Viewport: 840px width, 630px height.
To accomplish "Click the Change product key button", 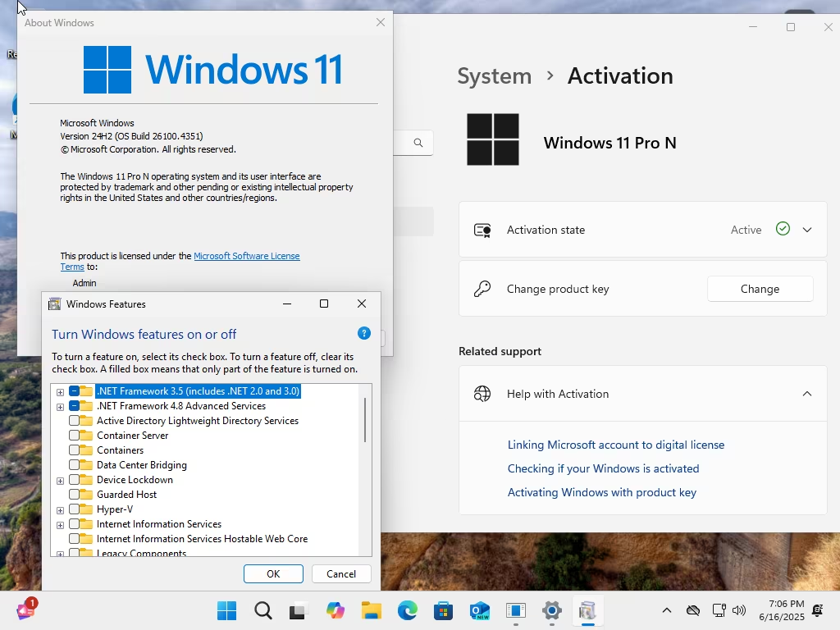I will 760,289.
